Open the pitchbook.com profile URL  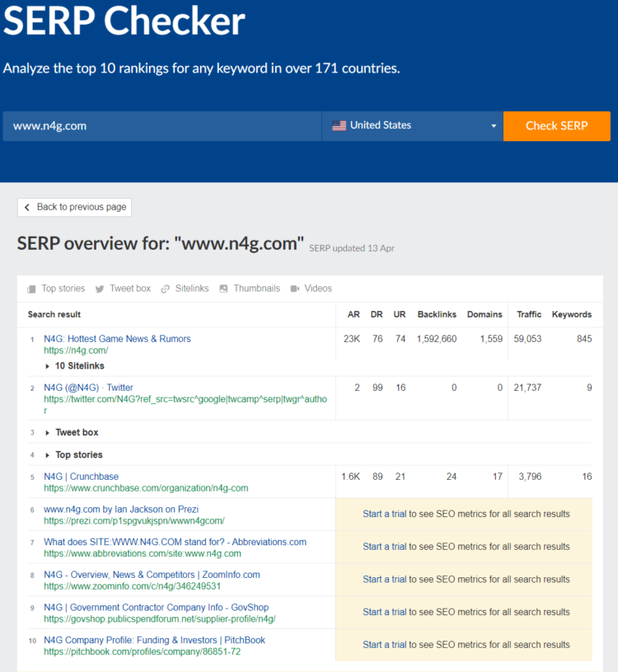(x=143, y=652)
